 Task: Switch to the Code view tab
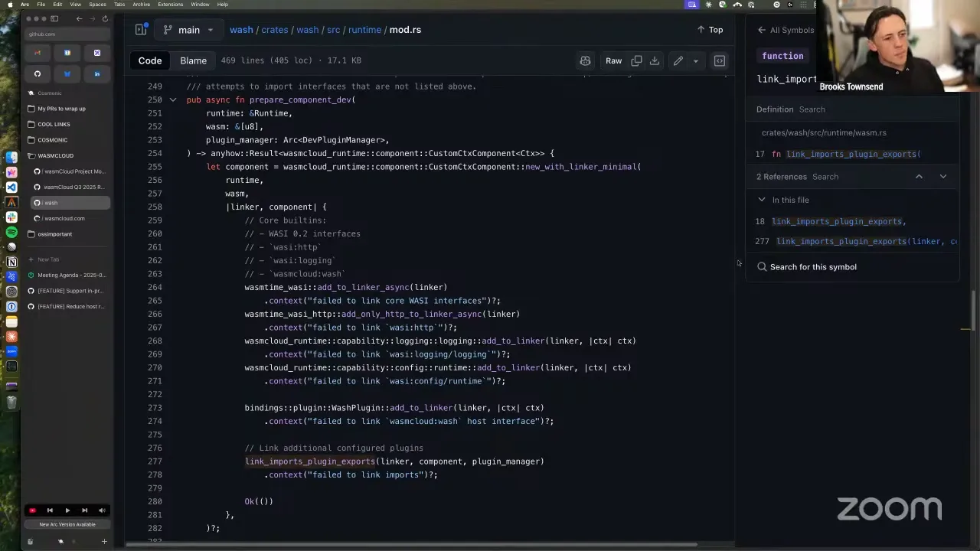tap(150, 60)
